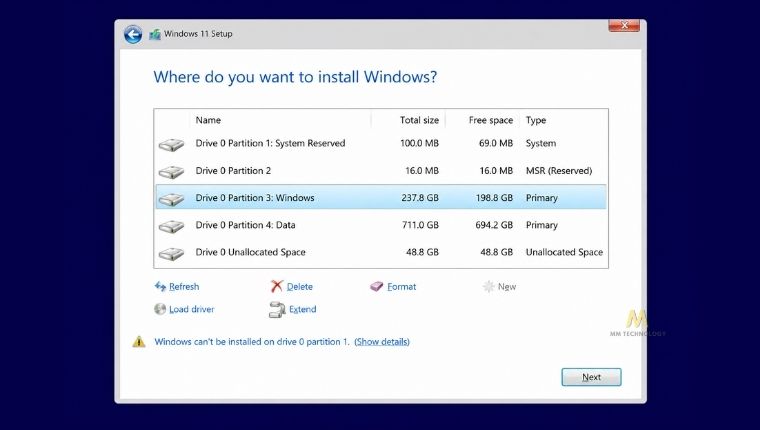Click the drive icon for Partition 1 System Reserved

coord(171,144)
